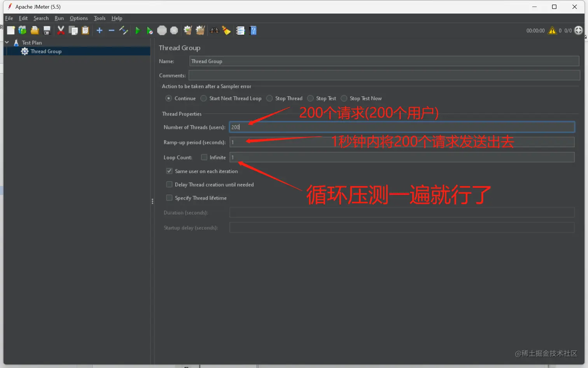The image size is (588, 368).
Task: Click the New test plan icon
Action: (11, 30)
